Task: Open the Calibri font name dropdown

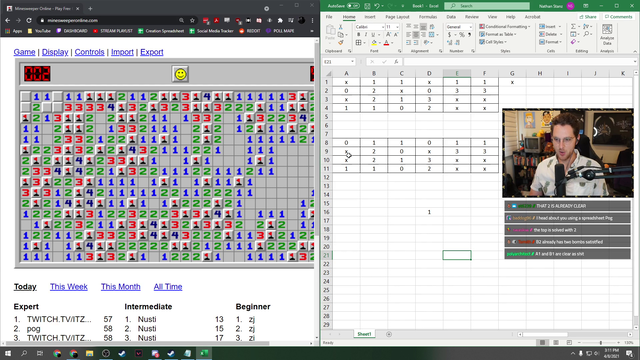Action: point(383,27)
